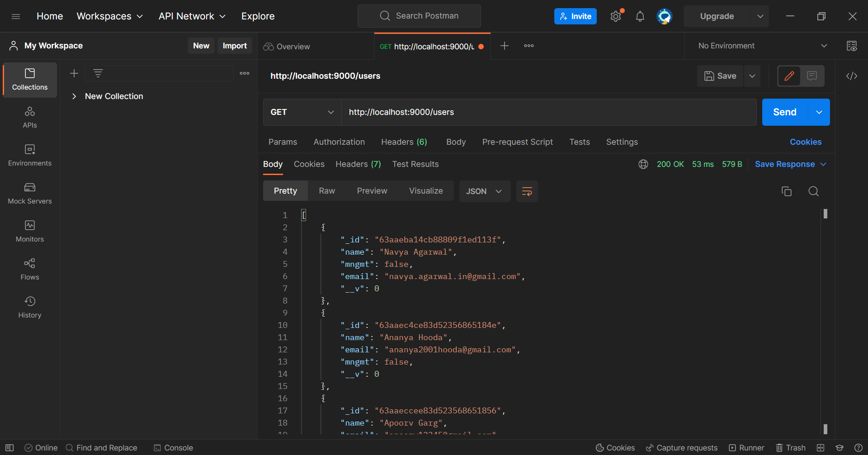Open the environment quick look icon
Image resolution: width=868 pixels, height=455 pixels.
pyautogui.click(x=852, y=46)
